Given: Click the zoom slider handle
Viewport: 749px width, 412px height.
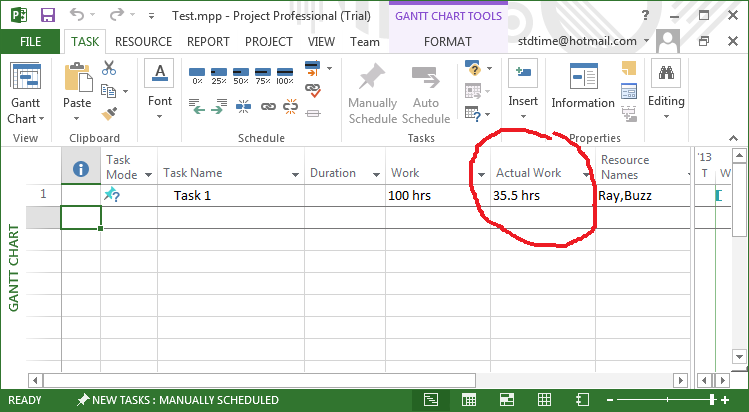Looking at the screenshot, I should pos(712,400).
